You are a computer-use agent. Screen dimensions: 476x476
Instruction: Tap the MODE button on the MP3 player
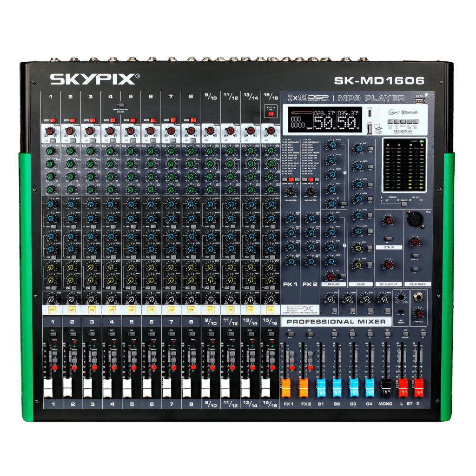(x=403, y=122)
